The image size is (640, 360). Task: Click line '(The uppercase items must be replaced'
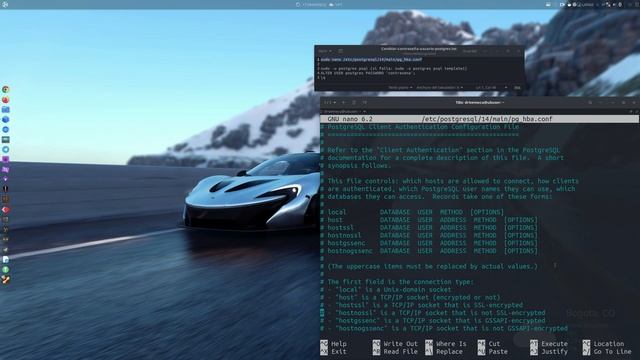[429, 267]
